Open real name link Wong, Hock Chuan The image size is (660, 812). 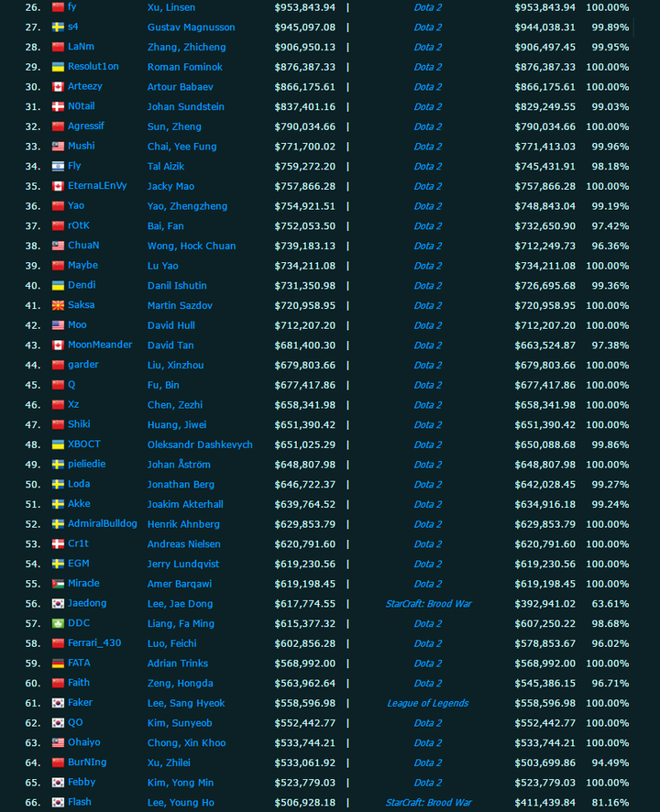192,246
